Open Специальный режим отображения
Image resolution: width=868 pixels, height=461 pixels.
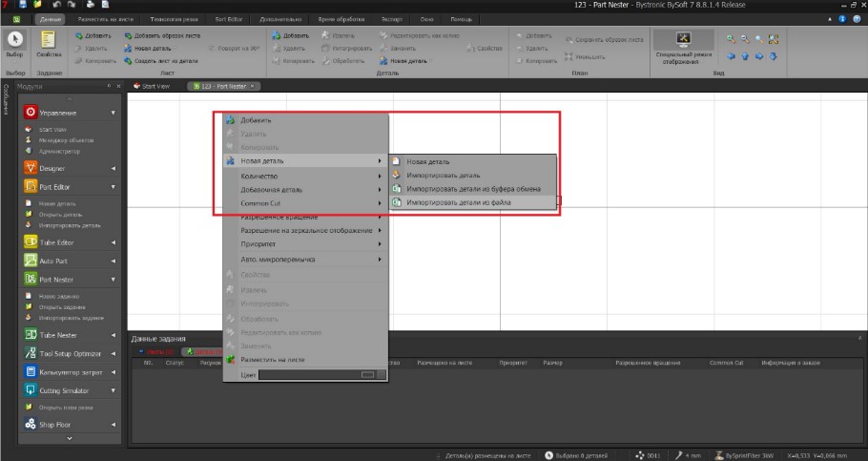coord(684,48)
